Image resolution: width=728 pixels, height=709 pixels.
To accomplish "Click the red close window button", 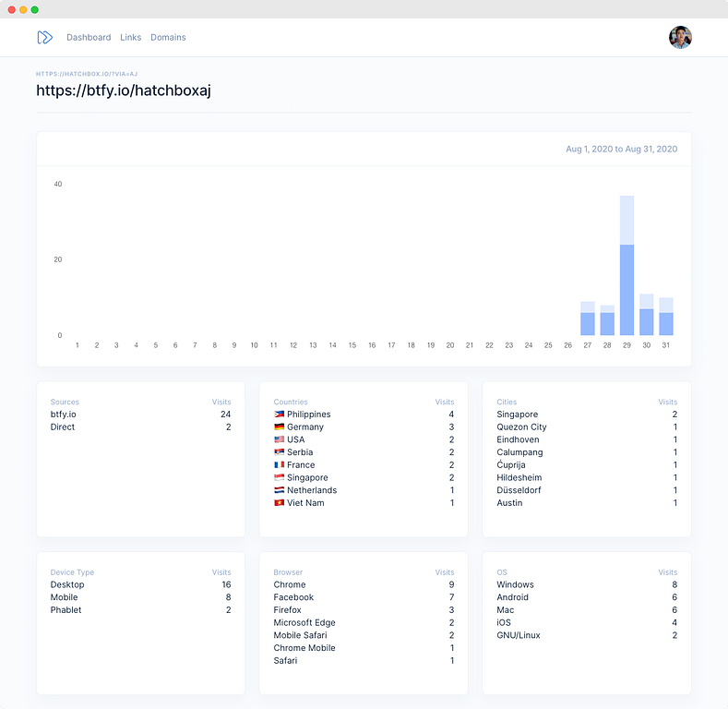I will [12, 9].
